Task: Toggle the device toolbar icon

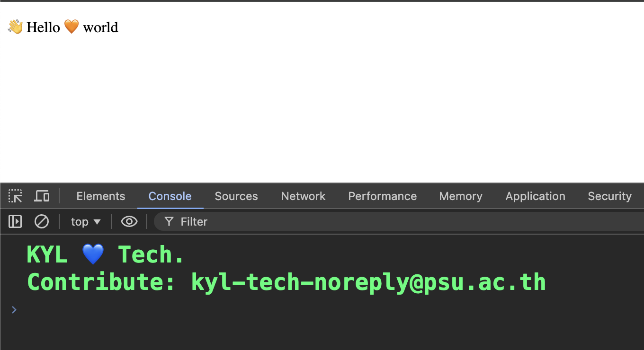Action: (x=42, y=196)
